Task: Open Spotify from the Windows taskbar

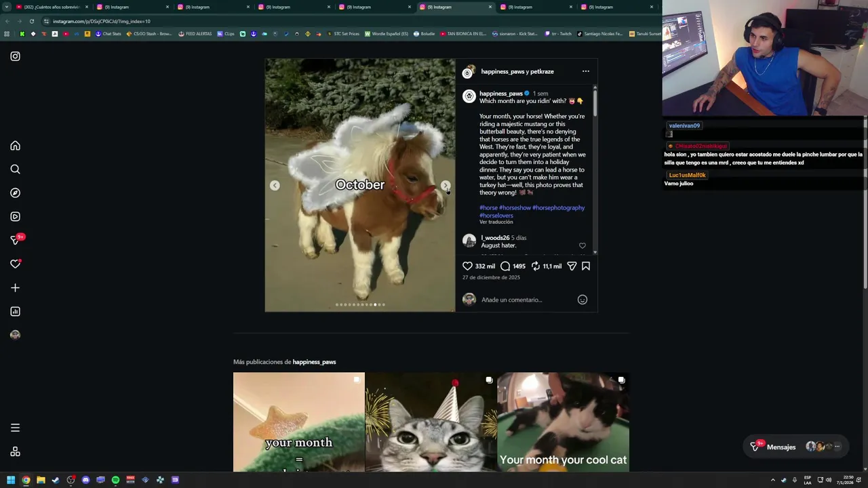Action: 115,480
